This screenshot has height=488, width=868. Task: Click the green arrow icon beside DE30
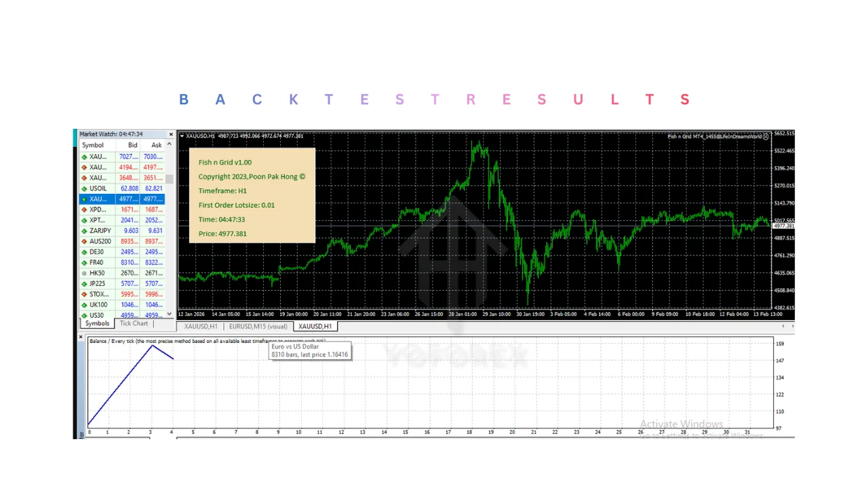click(x=84, y=252)
